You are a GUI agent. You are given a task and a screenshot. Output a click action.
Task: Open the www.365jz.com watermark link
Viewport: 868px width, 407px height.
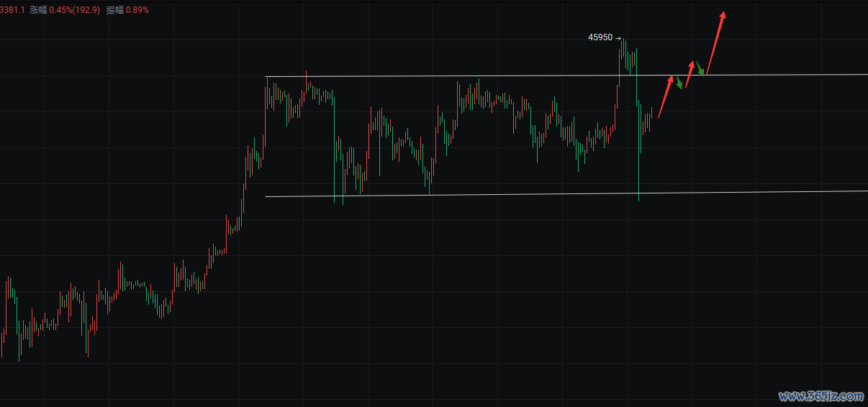(x=820, y=396)
